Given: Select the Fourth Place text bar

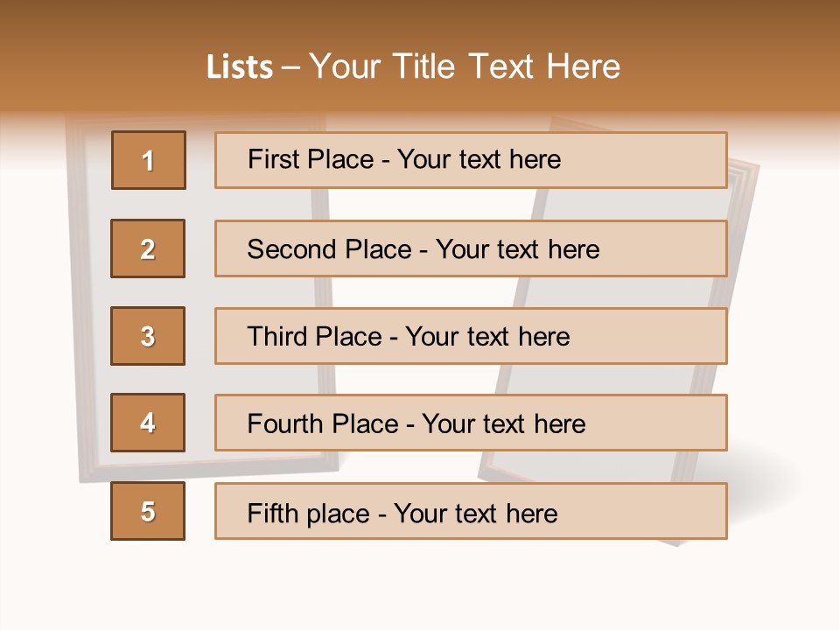Looking at the screenshot, I should click(x=471, y=423).
